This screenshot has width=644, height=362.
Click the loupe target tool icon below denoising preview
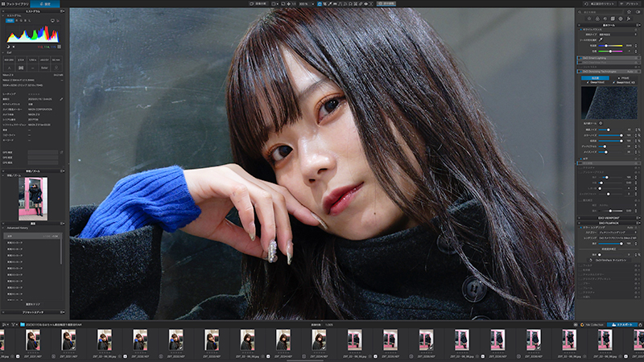point(601,123)
